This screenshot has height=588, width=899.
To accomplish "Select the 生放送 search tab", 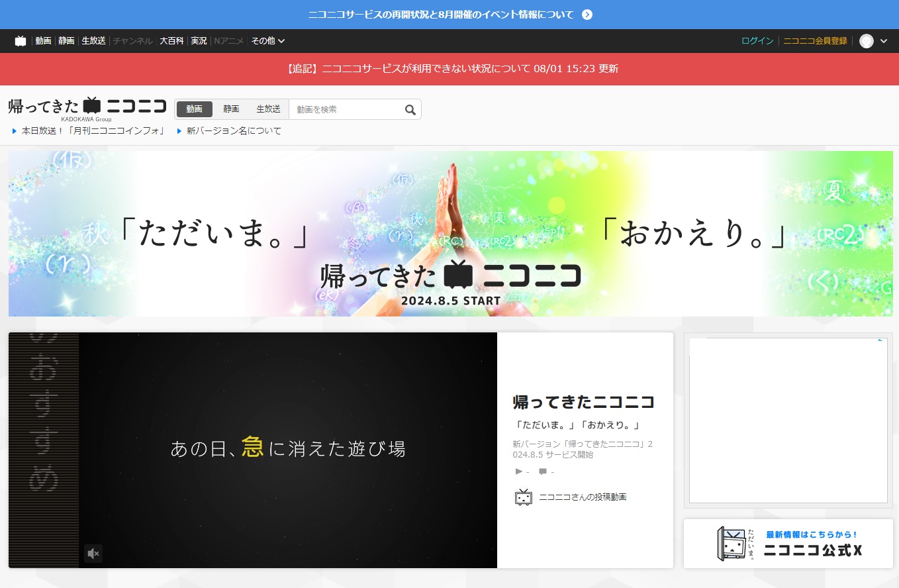I will [268, 109].
